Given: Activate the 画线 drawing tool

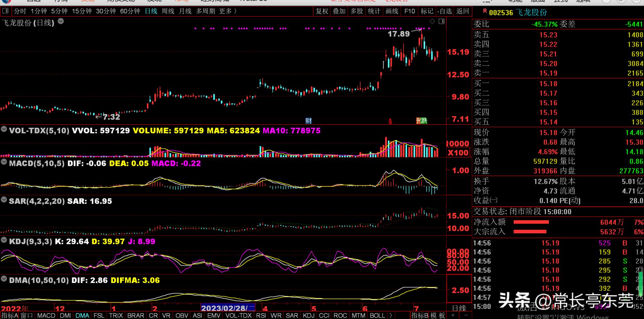Looking at the screenshot, I should 392,11.
